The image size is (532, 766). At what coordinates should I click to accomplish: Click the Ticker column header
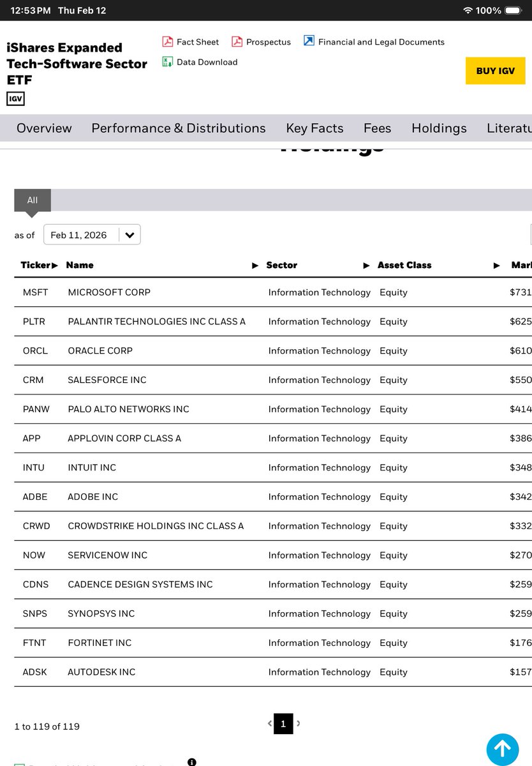pyautogui.click(x=36, y=265)
